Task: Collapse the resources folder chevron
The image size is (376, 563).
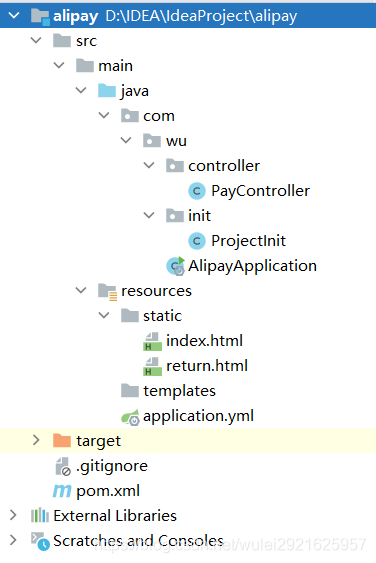Action: click(x=81, y=290)
